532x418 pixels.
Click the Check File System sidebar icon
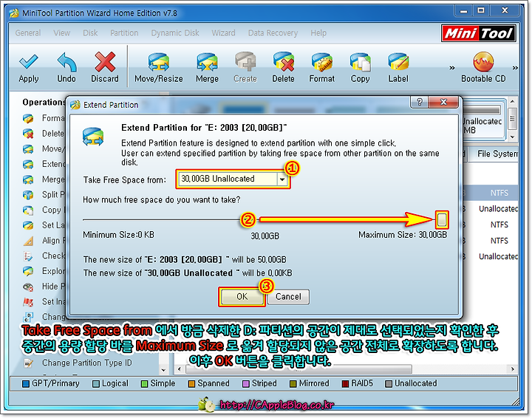pos(28,256)
